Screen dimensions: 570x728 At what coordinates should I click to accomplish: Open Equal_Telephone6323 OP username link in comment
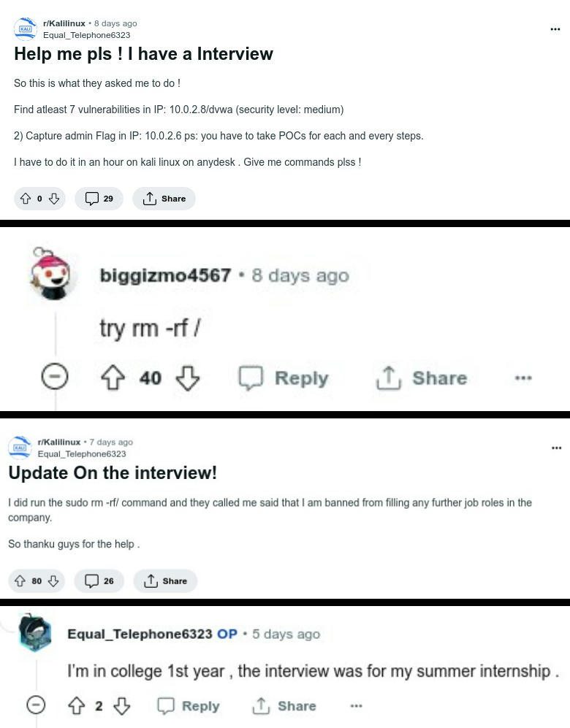[140, 634]
